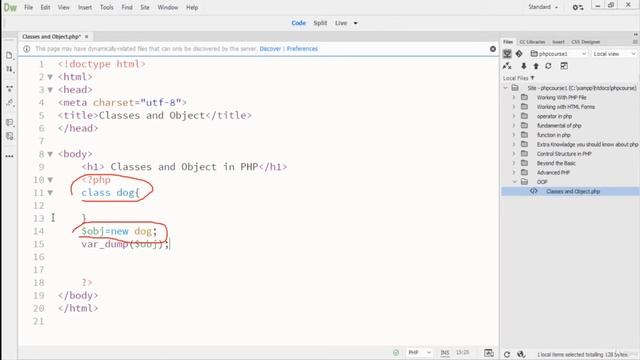The width and height of the screenshot is (640, 360).
Task: Click the globe log icon at Files panel bottom
Action: pos(521,354)
